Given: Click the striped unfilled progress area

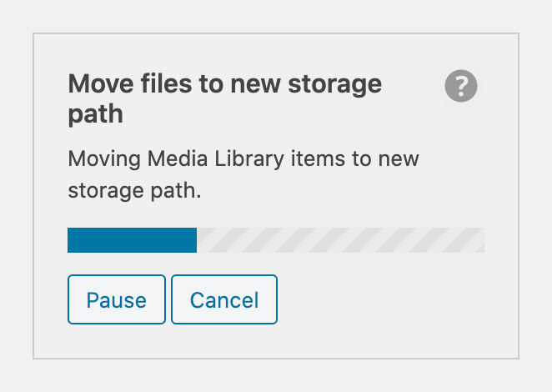Looking at the screenshot, I should 340,240.
